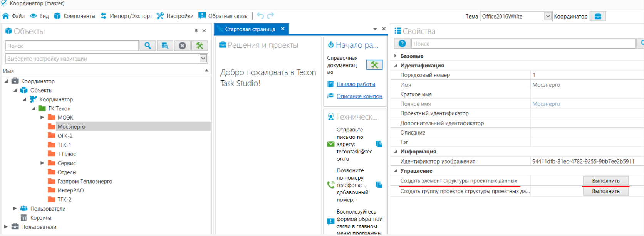644x236 pixels.
Task: Click the magnifier search button in Objects panel
Action: [x=148, y=46]
